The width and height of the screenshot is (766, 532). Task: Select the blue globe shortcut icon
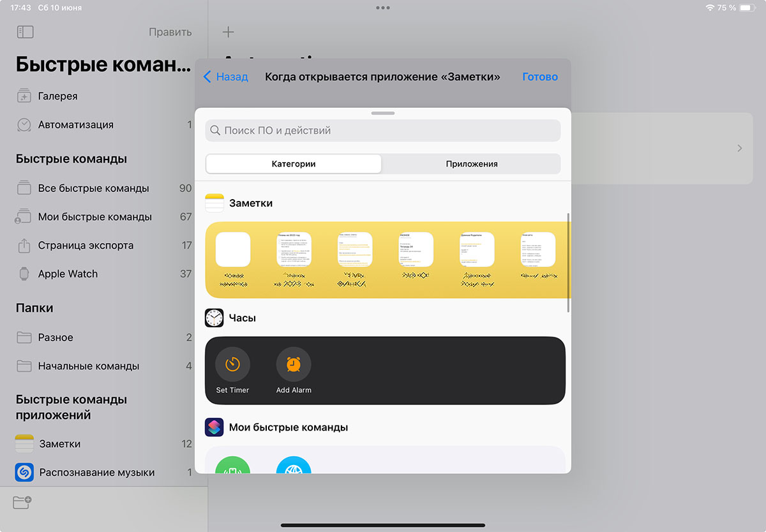[x=294, y=465]
